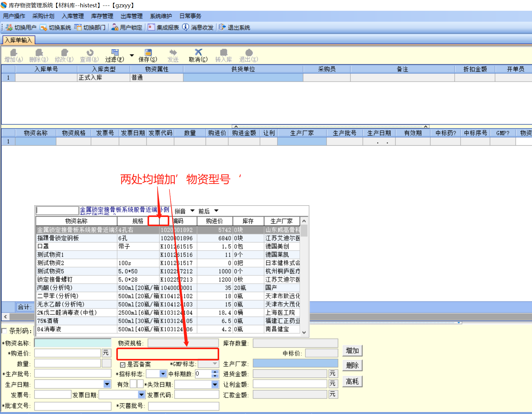532x414 pixels.
Task: Toggle the 条形码 barcode checkbox
Action: click(x=4, y=330)
